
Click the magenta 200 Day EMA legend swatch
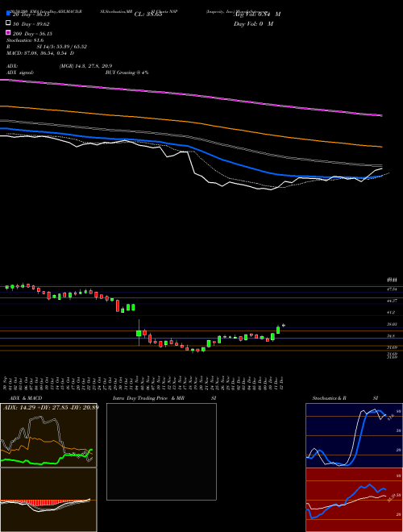click(8, 32)
